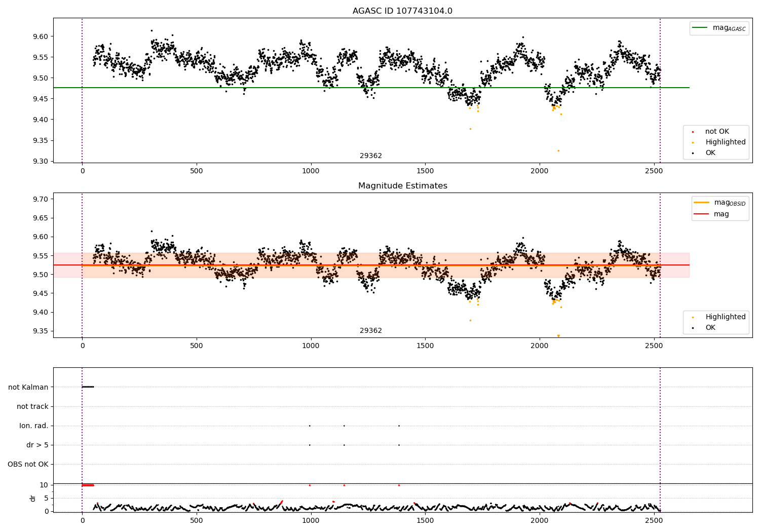Click the 'OBS not OK' axis label

[x=28, y=465]
